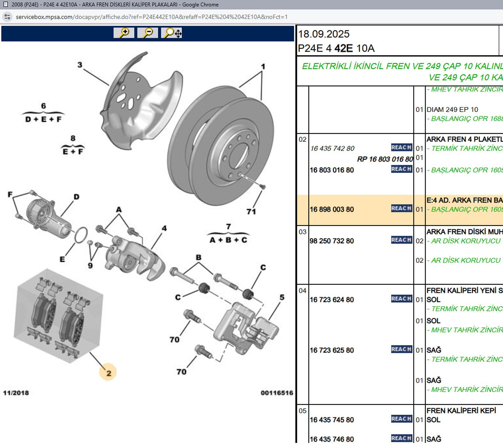Click part number 98 250 732 80
Image resolution: width=503 pixels, height=448 pixels.
coord(332,241)
